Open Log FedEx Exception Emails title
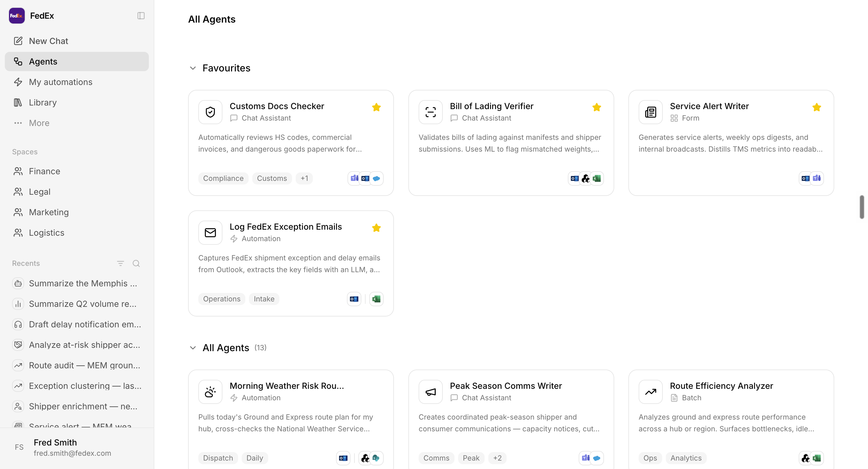Image resolution: width=868 pixels, height=469 pixels. pos(286,227)
